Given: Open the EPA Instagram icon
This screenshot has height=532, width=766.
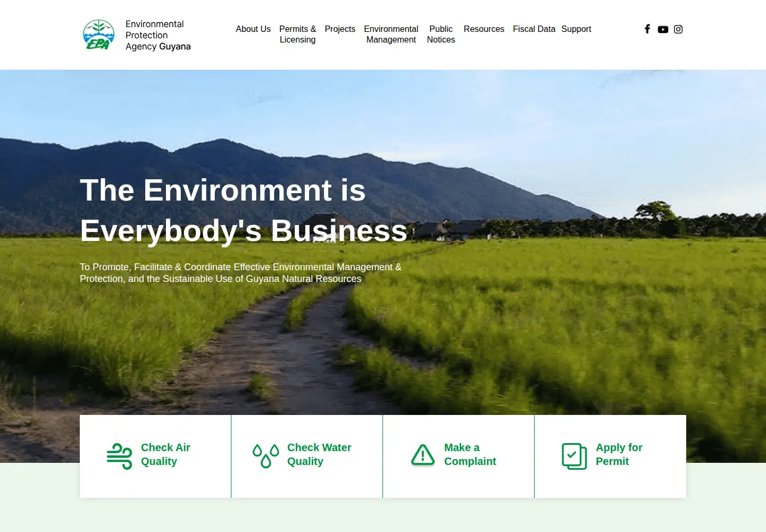Looking at the screenshot, I should coord(678,29).
